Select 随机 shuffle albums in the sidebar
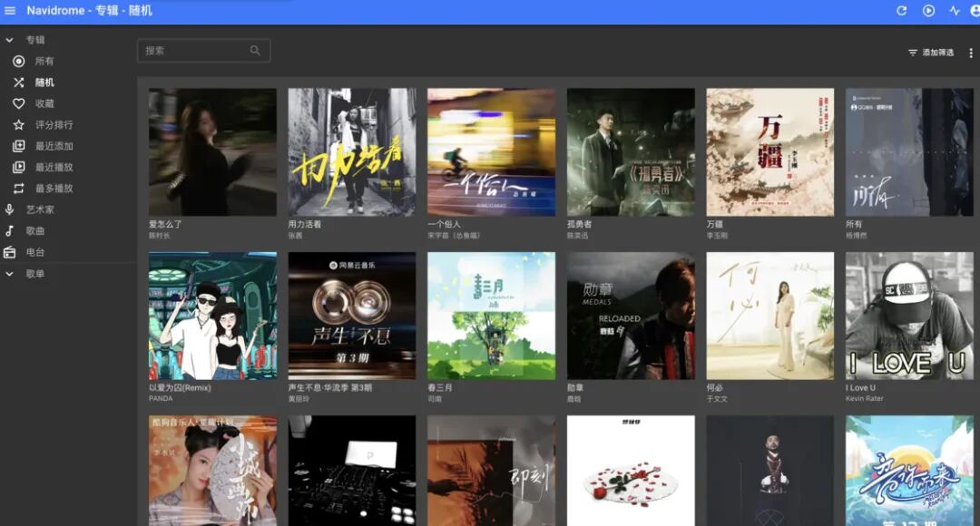Screen dimensions: 980x526 pyautogui.click(x=44, y=83)
